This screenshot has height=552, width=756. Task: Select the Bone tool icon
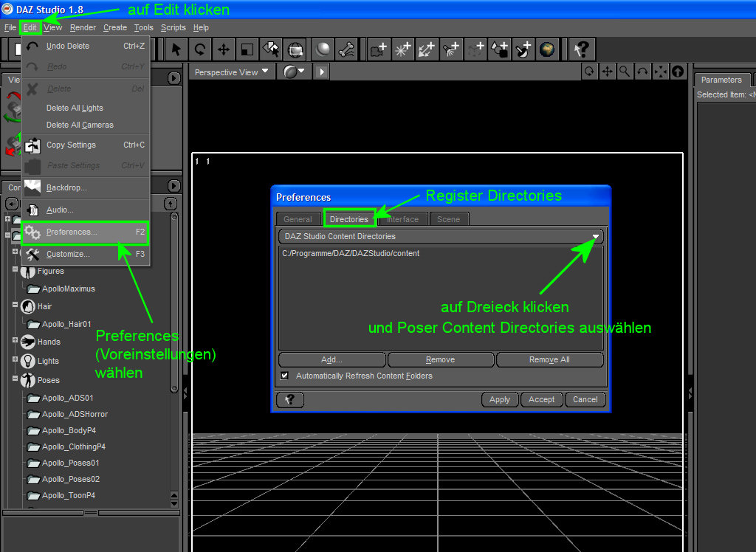click(x=346, y=49)
